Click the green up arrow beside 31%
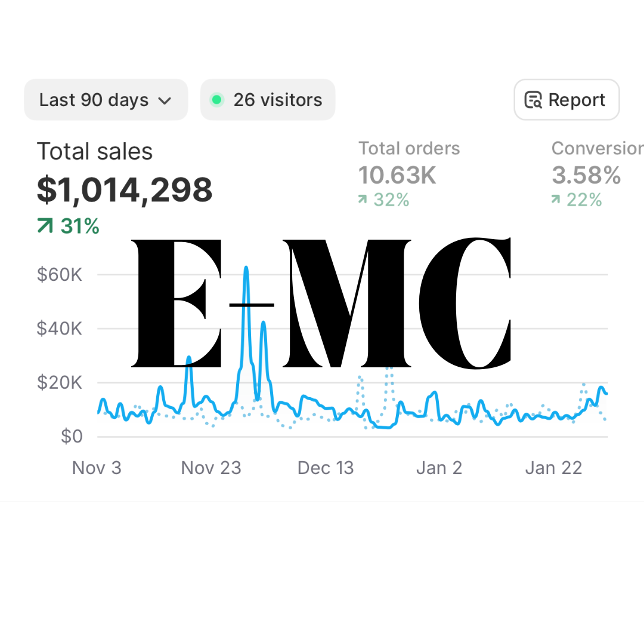The height and width of the screenshot is (644, 644). (45, 226)
